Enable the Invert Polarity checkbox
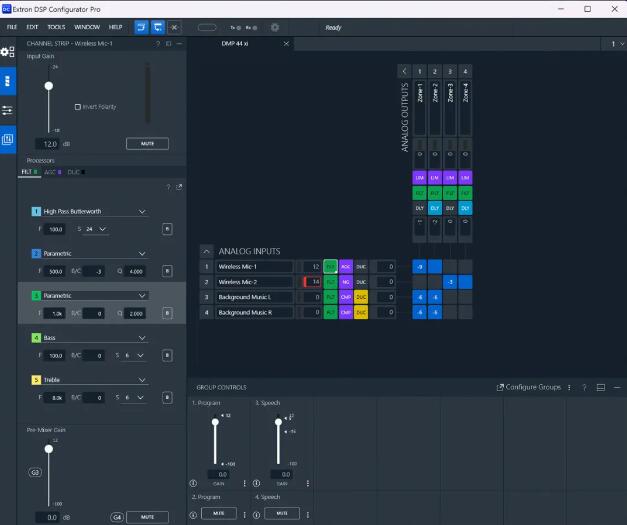 (78, 107)
